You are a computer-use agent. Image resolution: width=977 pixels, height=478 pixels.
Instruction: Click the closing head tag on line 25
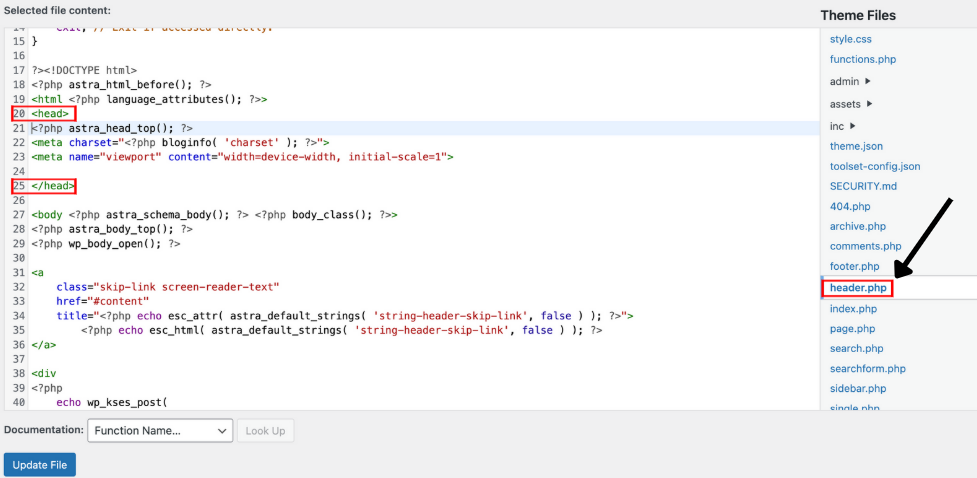tap(53, 186)
